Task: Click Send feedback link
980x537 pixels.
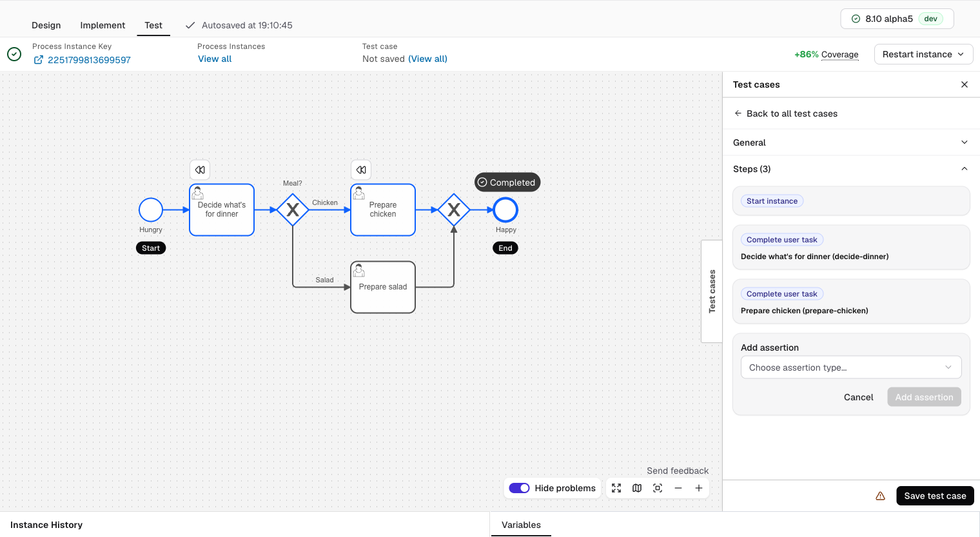Action: click(x=678, y=471)
